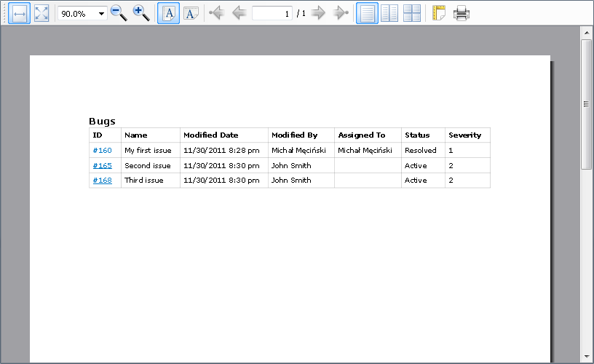This screenshot has width=594, height=364.
Task: Open the zoom percentage dropdown
Action: 101,14
